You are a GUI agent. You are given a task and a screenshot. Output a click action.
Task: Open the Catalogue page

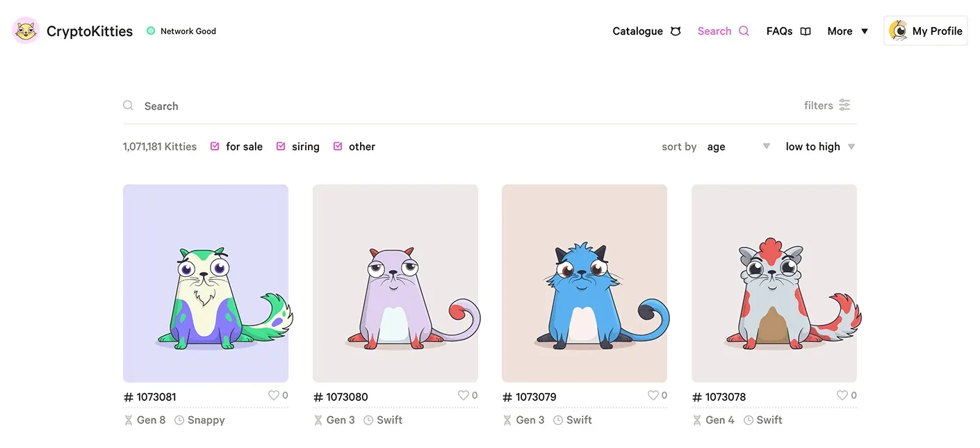[637, 31]
